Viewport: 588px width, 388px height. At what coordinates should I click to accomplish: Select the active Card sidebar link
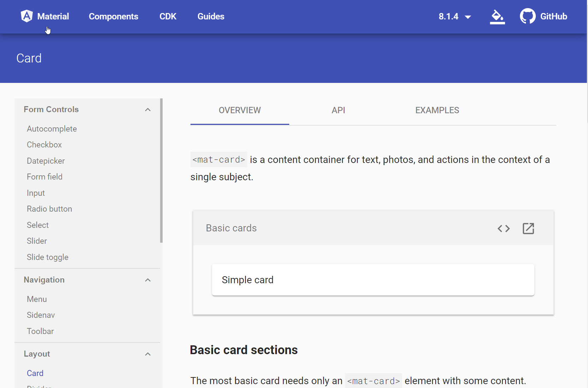click(x=35, y=373)
